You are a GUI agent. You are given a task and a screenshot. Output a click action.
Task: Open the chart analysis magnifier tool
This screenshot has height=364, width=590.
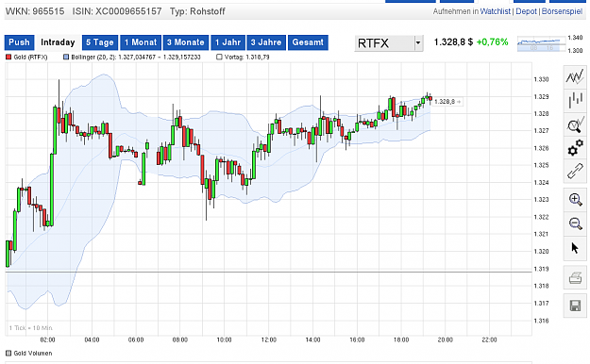coord(575,124)
